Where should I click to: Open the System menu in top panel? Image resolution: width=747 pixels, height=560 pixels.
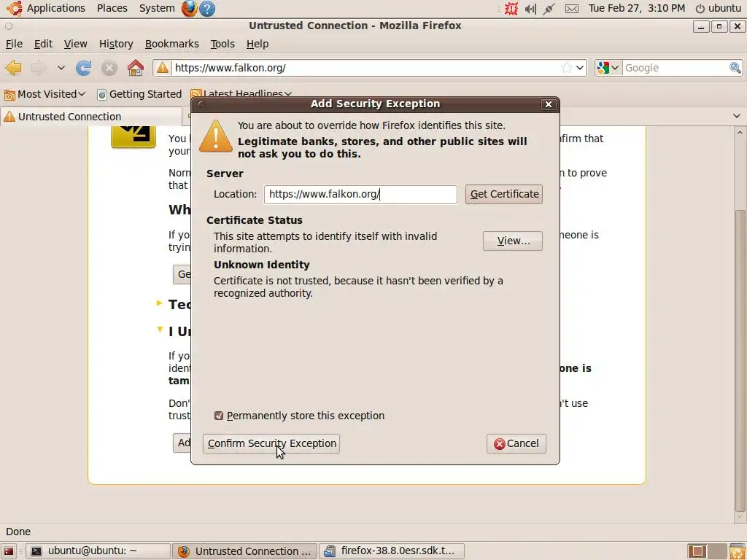[157, 8]
